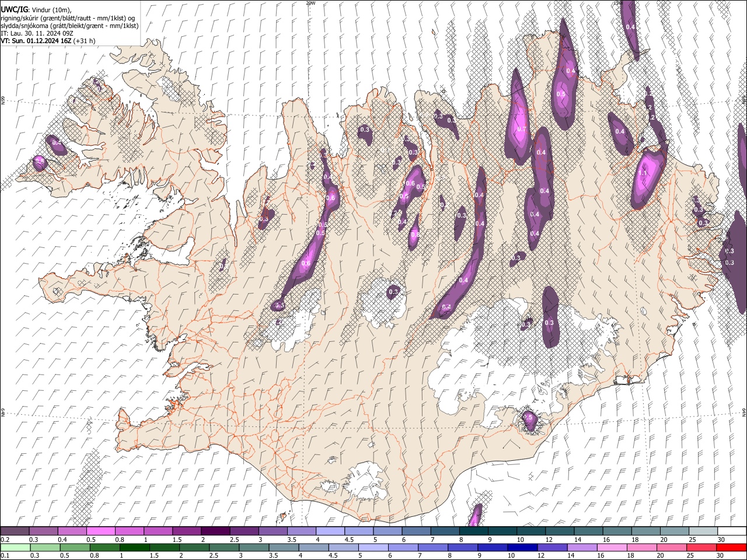Click the "rigning/skúrir" legend line
Viewport: 747px width, 560px height.
[x=68, y=17]
